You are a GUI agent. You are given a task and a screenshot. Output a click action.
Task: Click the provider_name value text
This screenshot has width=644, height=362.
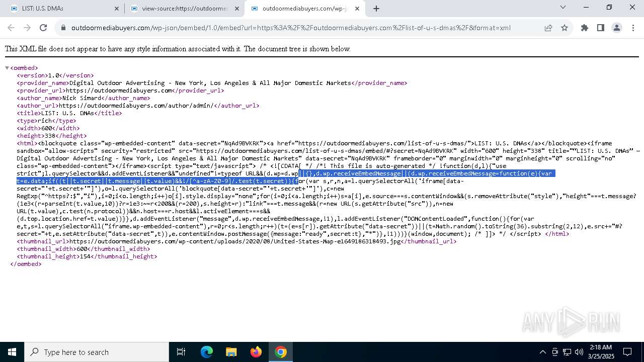(x=210, y=83)
